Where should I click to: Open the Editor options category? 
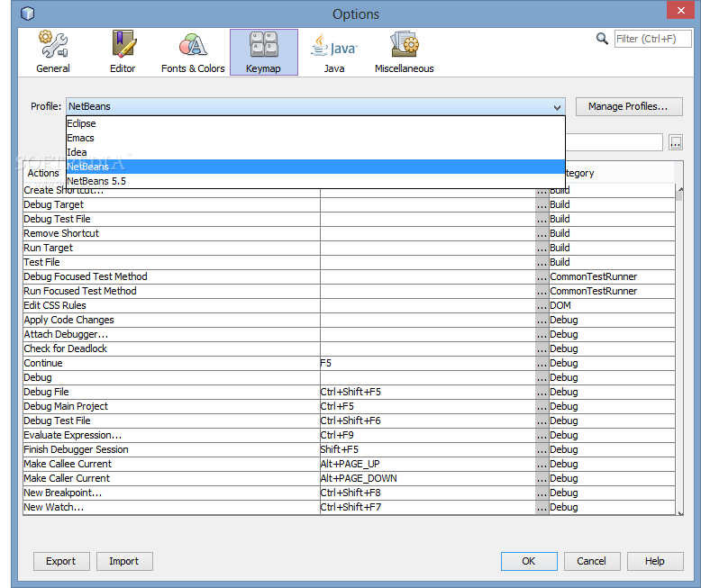click(x=123, y=52)
